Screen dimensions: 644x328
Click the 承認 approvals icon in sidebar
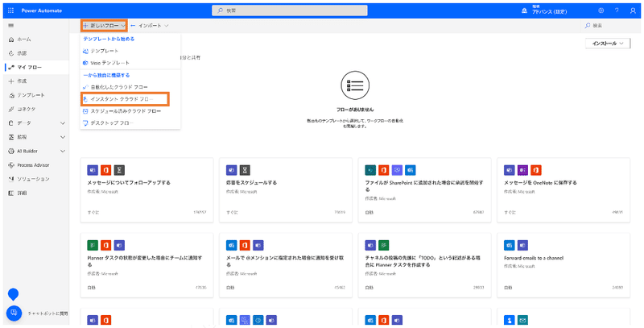[11, 53]
